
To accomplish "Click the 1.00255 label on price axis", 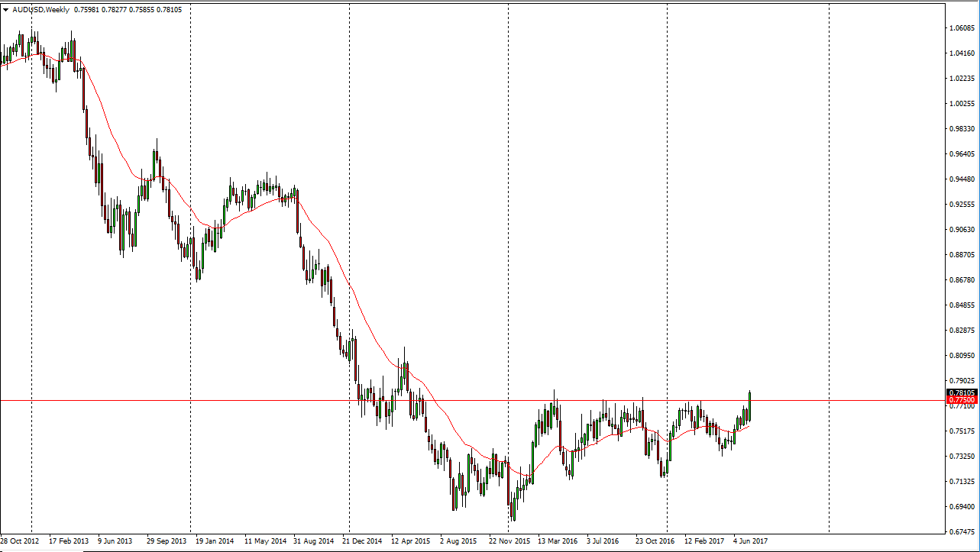I will pyautogui.click(x=960, y=104).
